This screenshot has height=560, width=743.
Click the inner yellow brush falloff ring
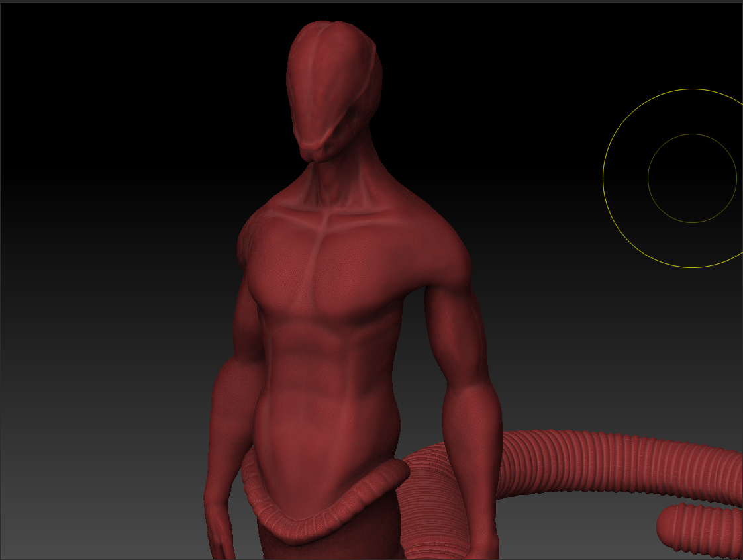tap(648, 178)
